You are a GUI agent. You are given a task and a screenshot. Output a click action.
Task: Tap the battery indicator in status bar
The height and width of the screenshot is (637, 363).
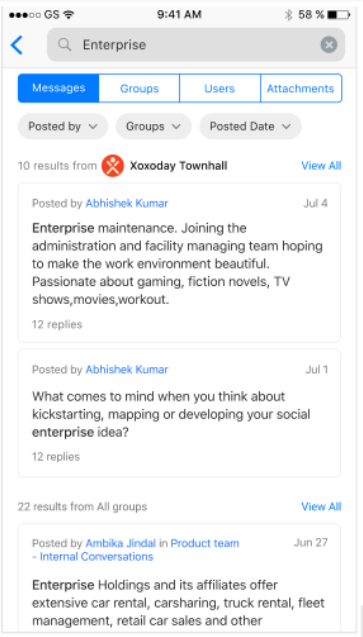(338, 15)
